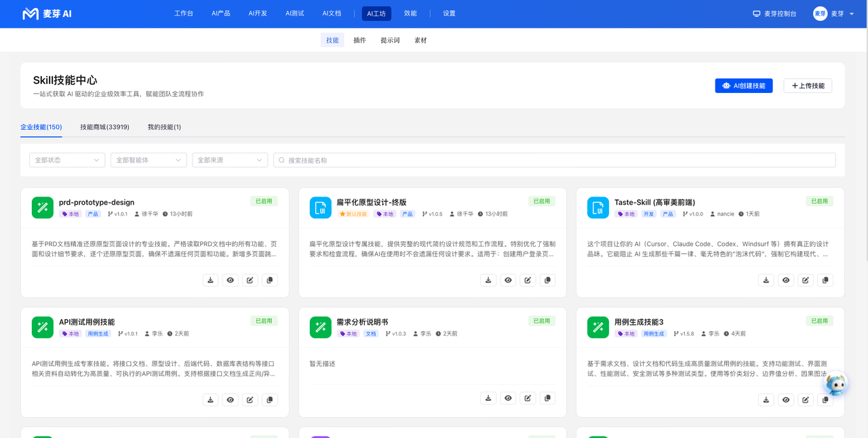This screenshot has width=868, height=438.
Task: Click 已启用 badge on Taste-Skill
Action: click(x=819, y=201)
